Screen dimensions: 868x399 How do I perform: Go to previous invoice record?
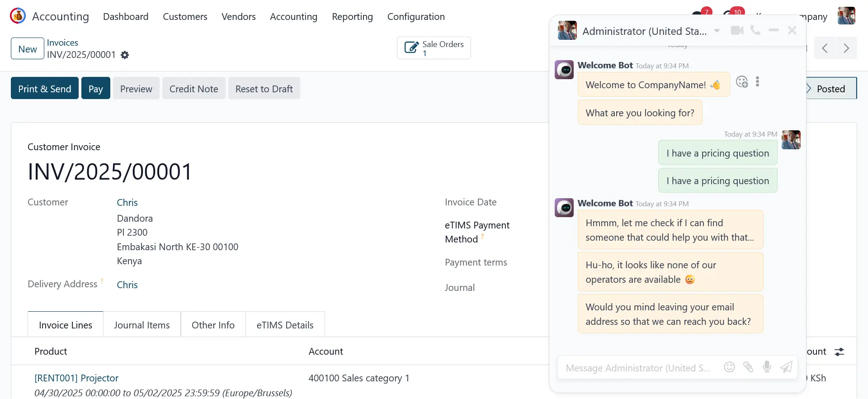825,48
